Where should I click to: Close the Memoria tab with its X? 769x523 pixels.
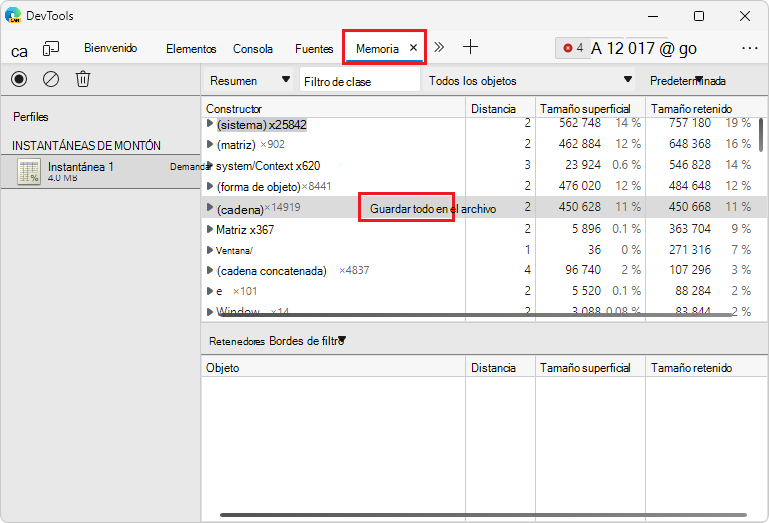pyautogui.click(x=413, y=48)
